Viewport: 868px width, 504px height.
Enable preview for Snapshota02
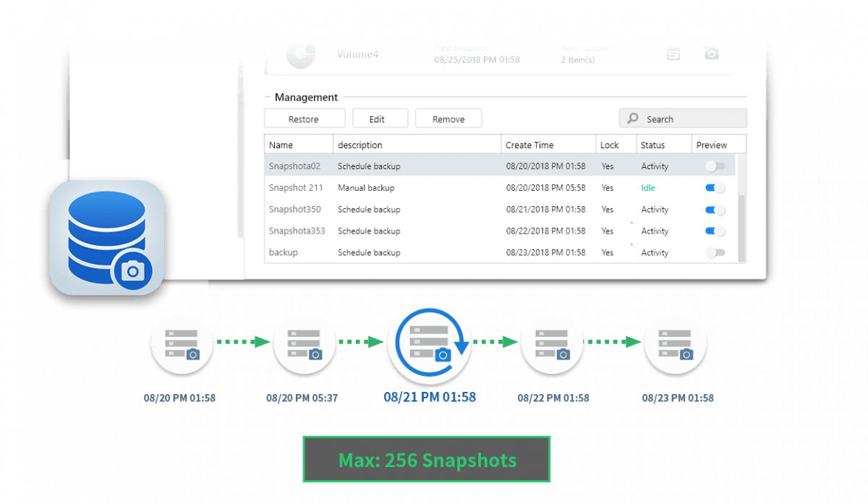(x=715, y=166)
